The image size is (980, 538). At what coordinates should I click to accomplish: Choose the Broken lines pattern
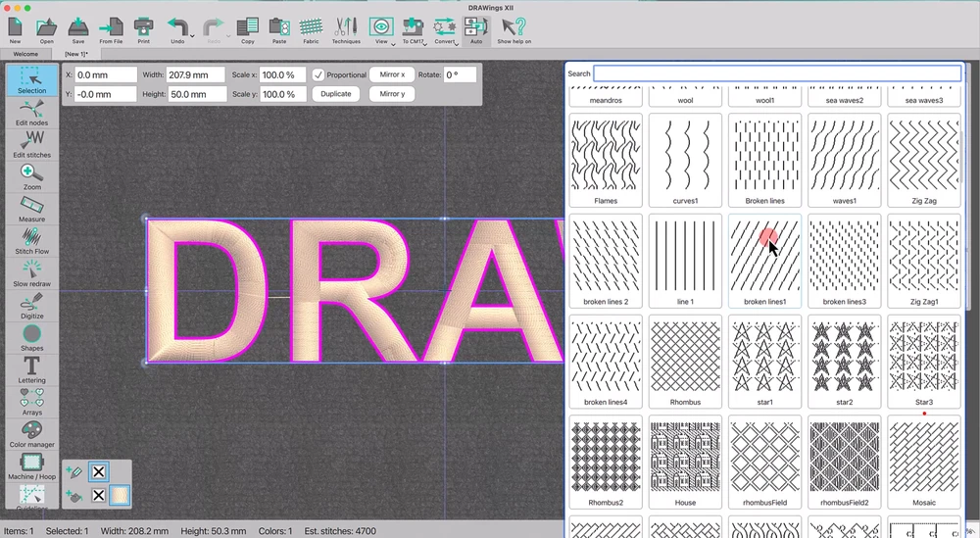click(x=764, y=160)
